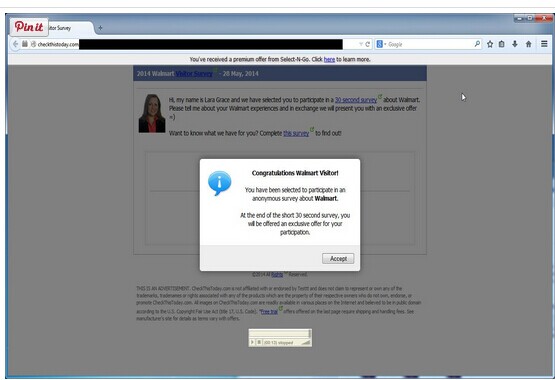Open the downloads arrow panel
This screenshot has width=555, height=380.
pyautogui.click(x=515, y=44)
